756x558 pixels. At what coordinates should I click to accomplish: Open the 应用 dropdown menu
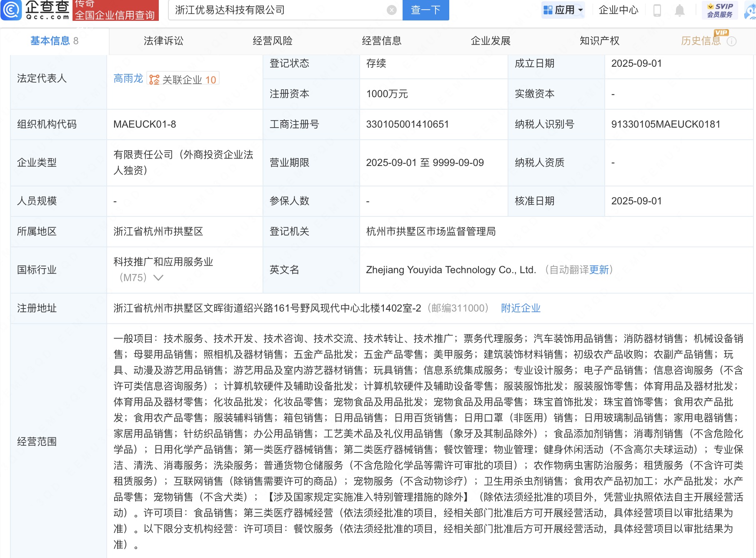pyautogui.click(x=563, y=10)
